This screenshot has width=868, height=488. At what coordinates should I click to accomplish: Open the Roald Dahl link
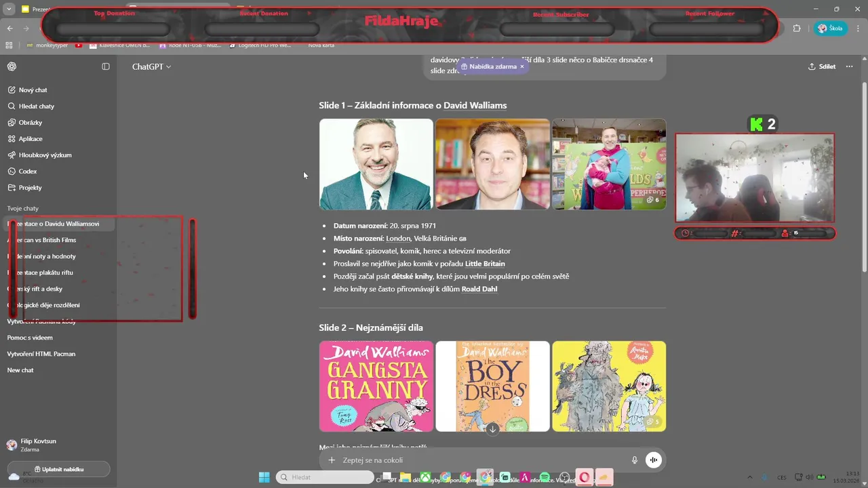(479, 289)
